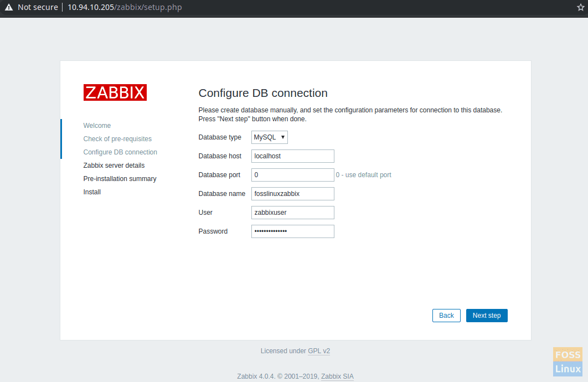Click the Password input field

click(292, 231)
